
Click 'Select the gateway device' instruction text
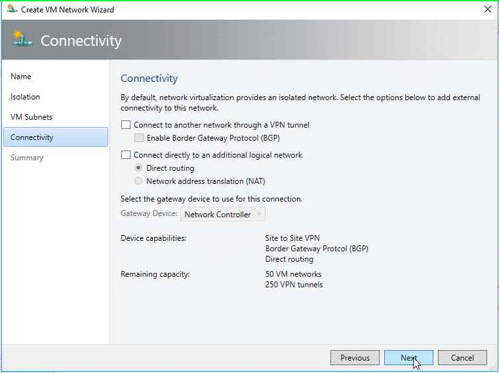(x=211, y=199)
